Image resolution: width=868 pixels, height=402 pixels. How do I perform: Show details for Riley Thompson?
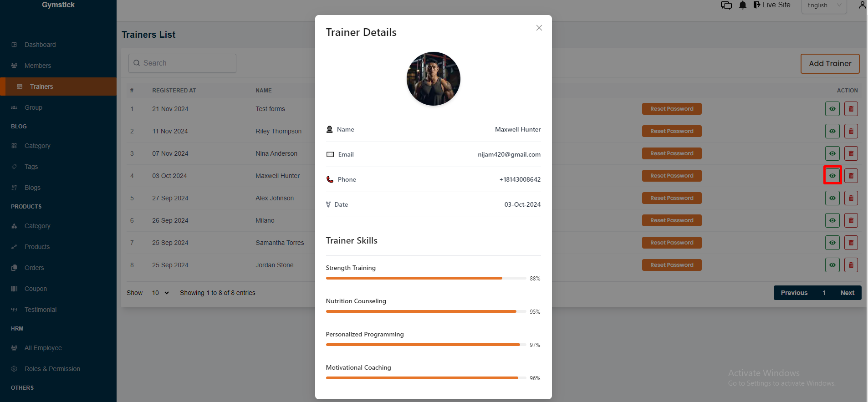pyautogui.click(x=832, y=131)
